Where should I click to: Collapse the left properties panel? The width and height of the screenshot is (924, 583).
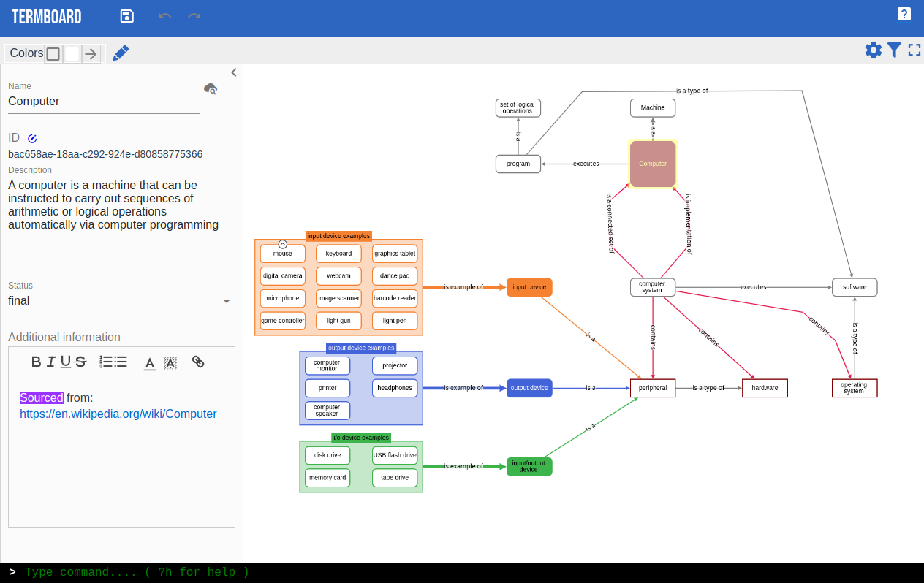(234, 72)
